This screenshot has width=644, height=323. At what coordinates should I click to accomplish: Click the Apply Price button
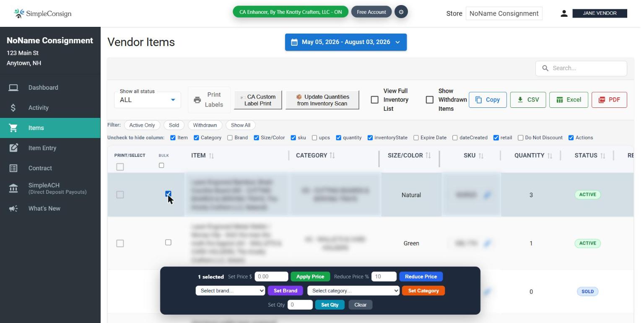(x=310, y=276)
